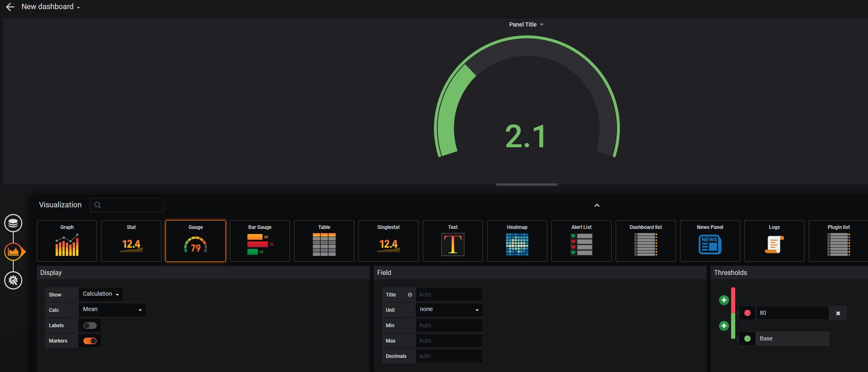Open the Show Calculation dropdown

pos(101,294)
